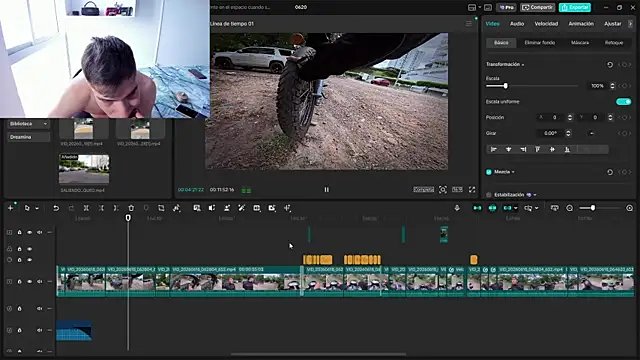Viewport: 640px width, 360px height.
Task: Toggle main magnetic track link
Action: click(477, 208)
